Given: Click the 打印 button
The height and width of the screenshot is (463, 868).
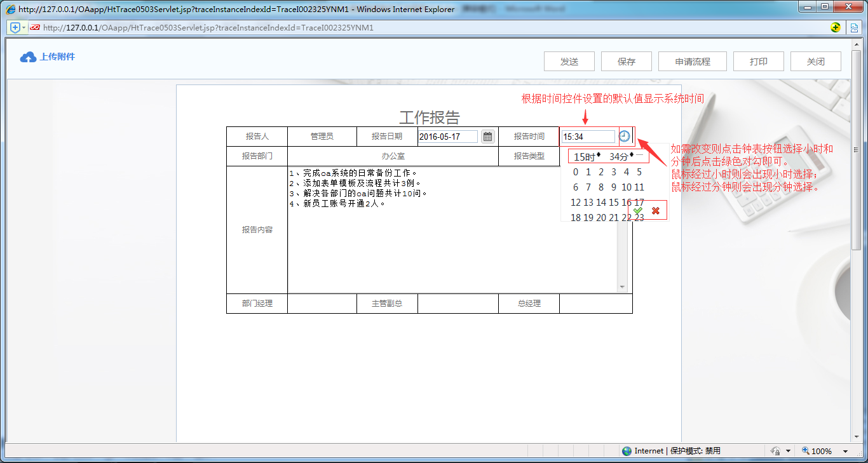Looking at the screenshot, I should (758, 61).
